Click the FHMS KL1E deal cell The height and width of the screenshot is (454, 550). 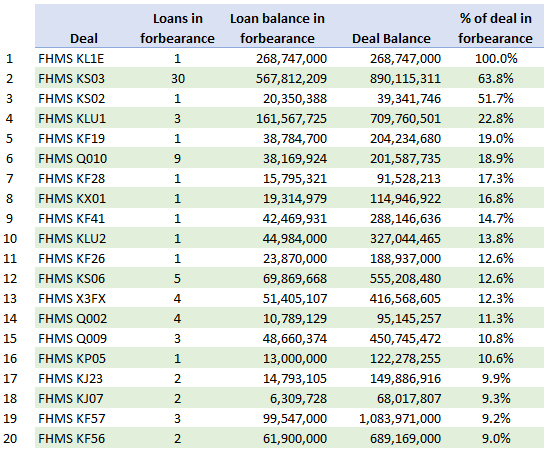[x=71, y=58]
